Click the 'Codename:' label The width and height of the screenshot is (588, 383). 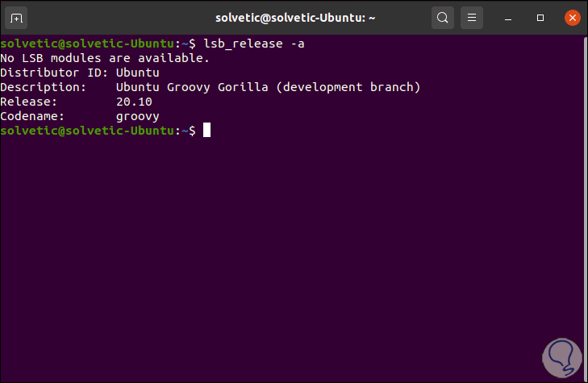[x=32, y=116]
